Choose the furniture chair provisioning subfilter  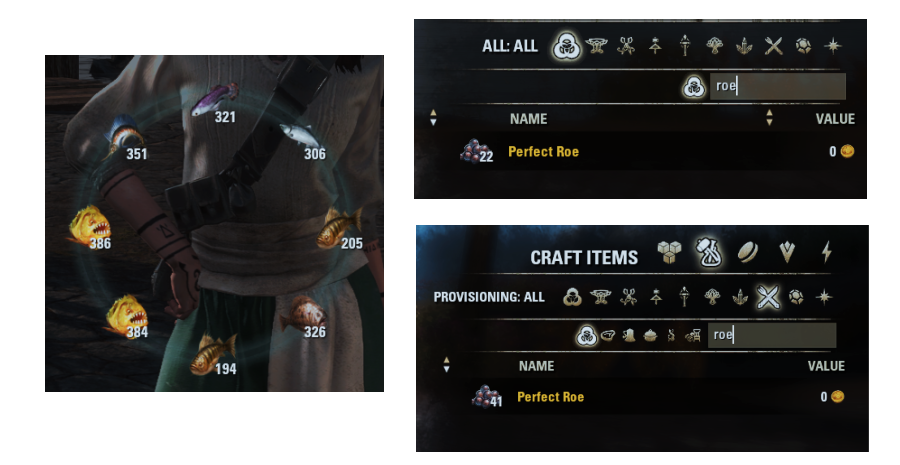693,335
